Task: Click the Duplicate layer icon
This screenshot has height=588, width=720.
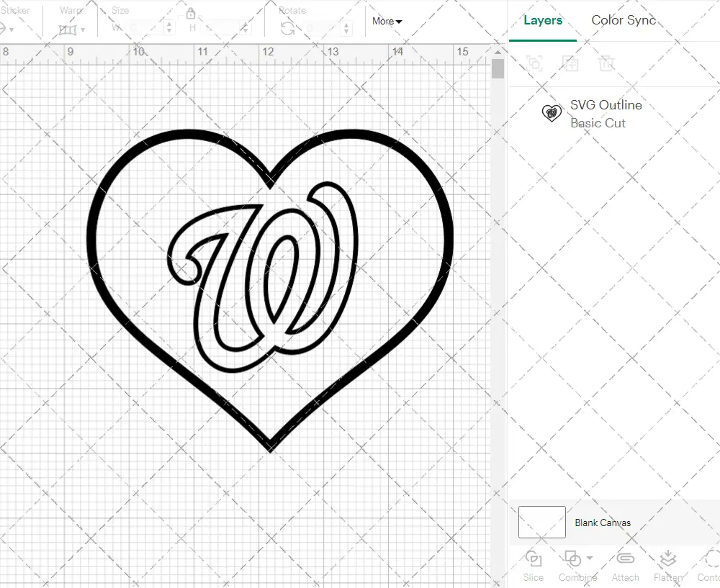Action: click(571, 63)
